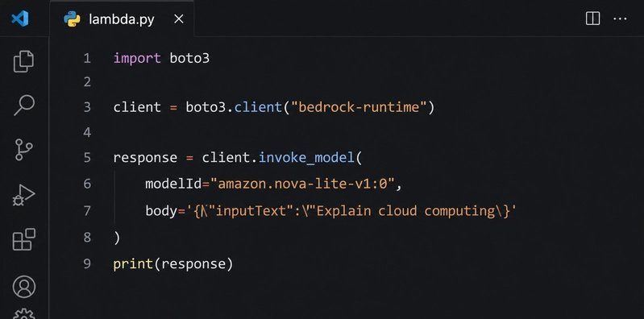Click line number 9 in the gutter
The height and width of the screenshot is (319, 644).
click(x=87, y=263)
